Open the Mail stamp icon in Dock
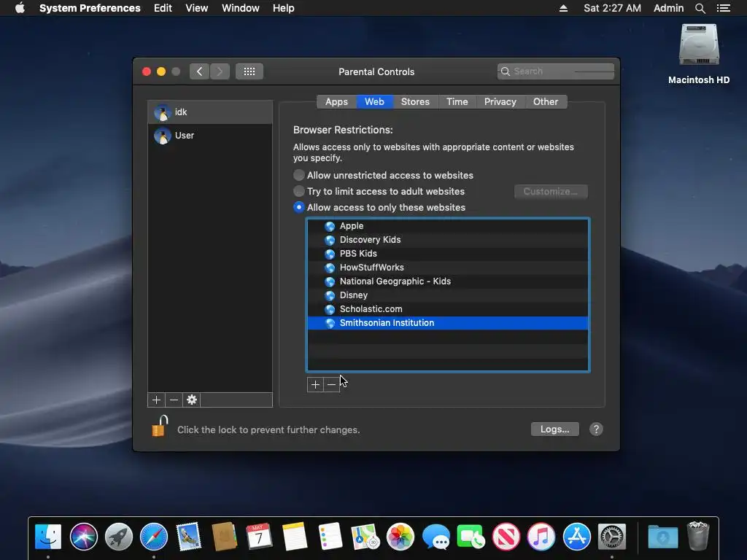The height and width of the screenshot is (560, 747). coord(189,537)
